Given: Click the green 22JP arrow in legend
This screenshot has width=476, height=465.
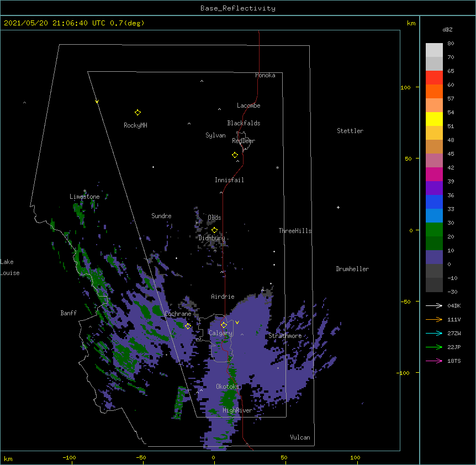Looking at the screenshot, I should click(x=434, y=347).
